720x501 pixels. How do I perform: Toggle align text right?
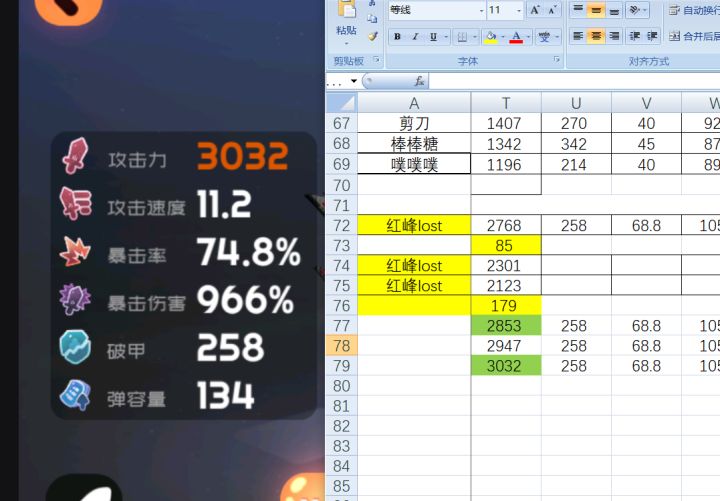614,36
